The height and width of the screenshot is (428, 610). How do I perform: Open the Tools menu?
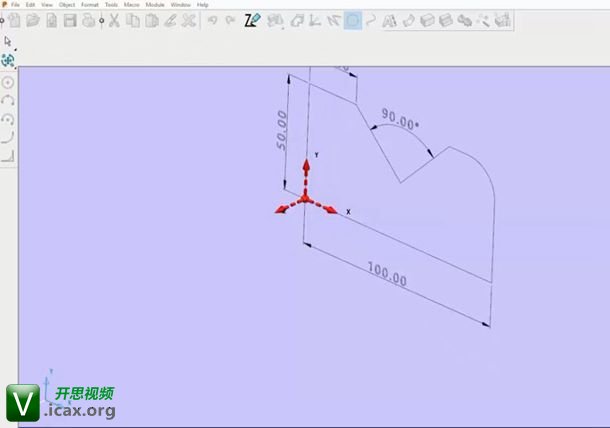(x=111, y=5)
